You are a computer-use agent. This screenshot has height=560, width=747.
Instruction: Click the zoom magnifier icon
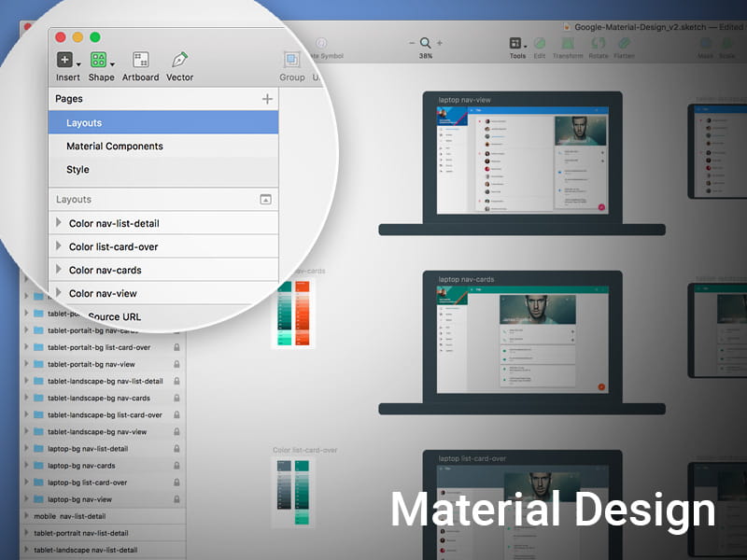[426, 43]
